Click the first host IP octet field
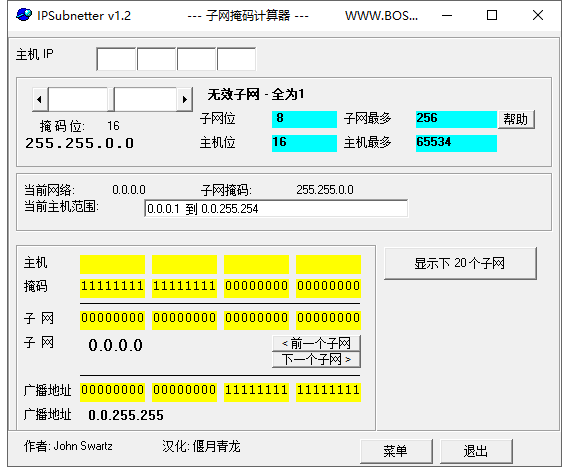The width and height of the screenshot is (569, 474). 116,59
